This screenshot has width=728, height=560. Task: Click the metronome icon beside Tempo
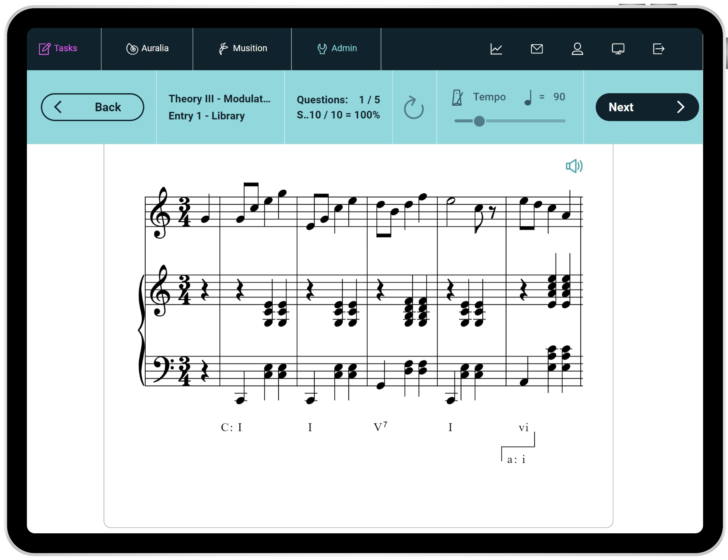click(x=457, y=98)
